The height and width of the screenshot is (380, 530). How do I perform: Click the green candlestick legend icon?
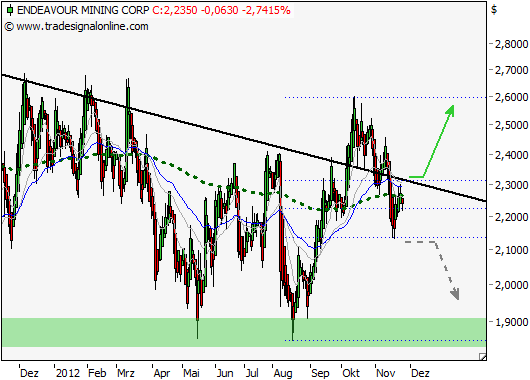[x=10, y=10]
